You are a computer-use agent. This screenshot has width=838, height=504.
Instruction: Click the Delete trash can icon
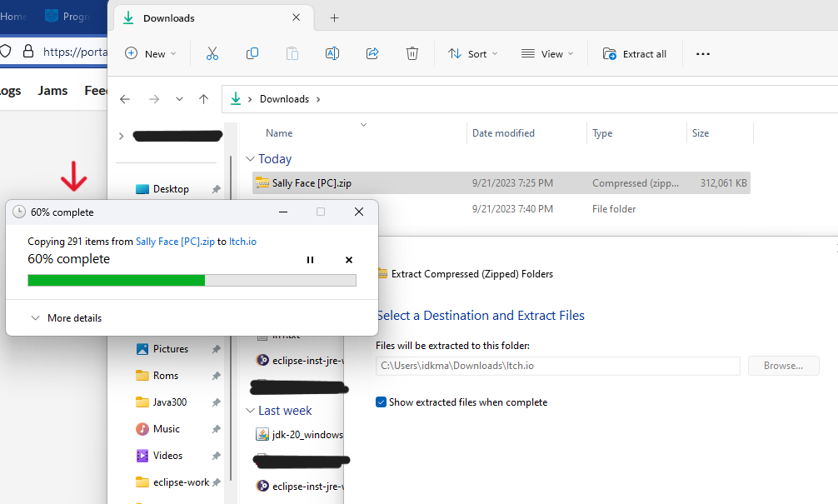tap(412, 53)
